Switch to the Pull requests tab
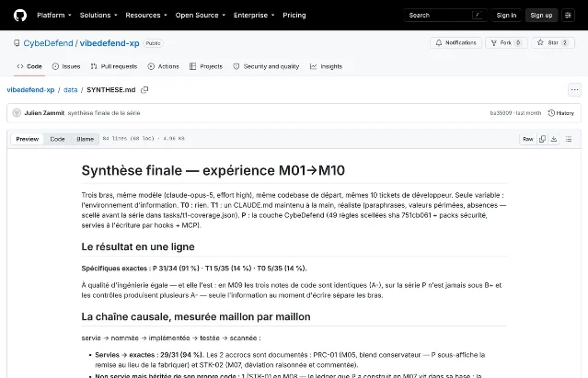 [114, 66]
